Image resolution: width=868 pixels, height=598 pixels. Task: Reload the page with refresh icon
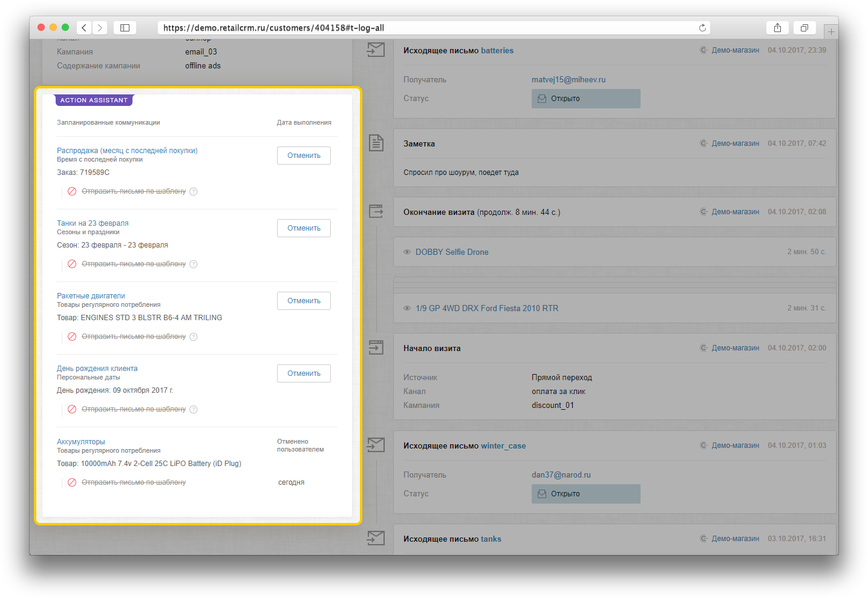702,28
